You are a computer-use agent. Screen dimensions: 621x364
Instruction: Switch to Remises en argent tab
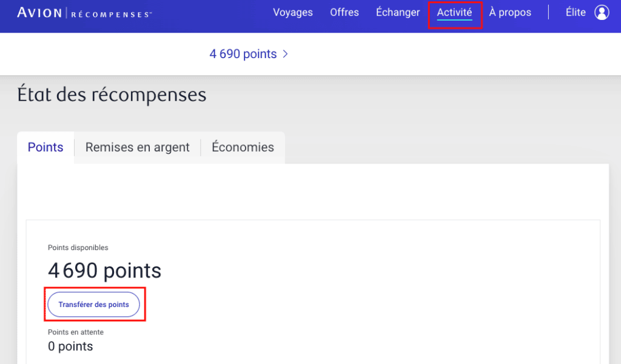click(138, 147)
